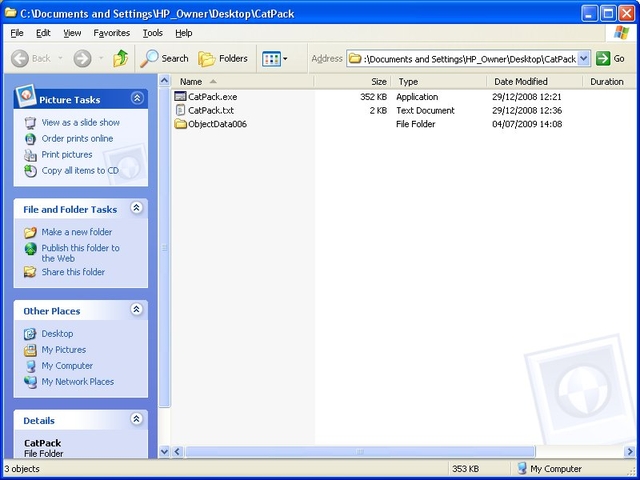640x480 pixels.
Task: Sort by the Duration column header
Action: [609, 82]
